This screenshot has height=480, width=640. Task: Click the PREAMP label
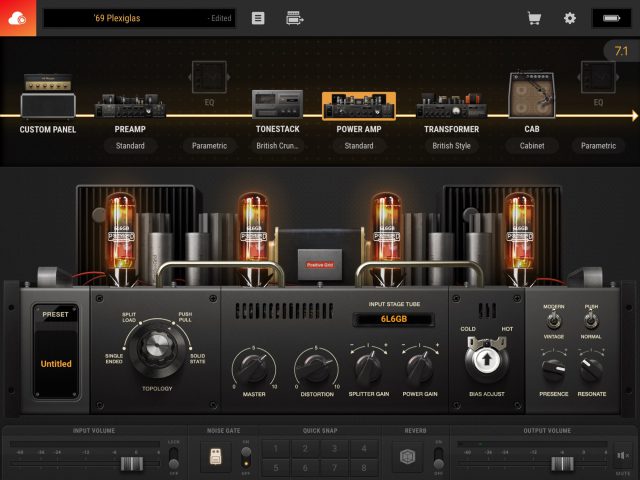pyautogui.click(x=130, y=129)
